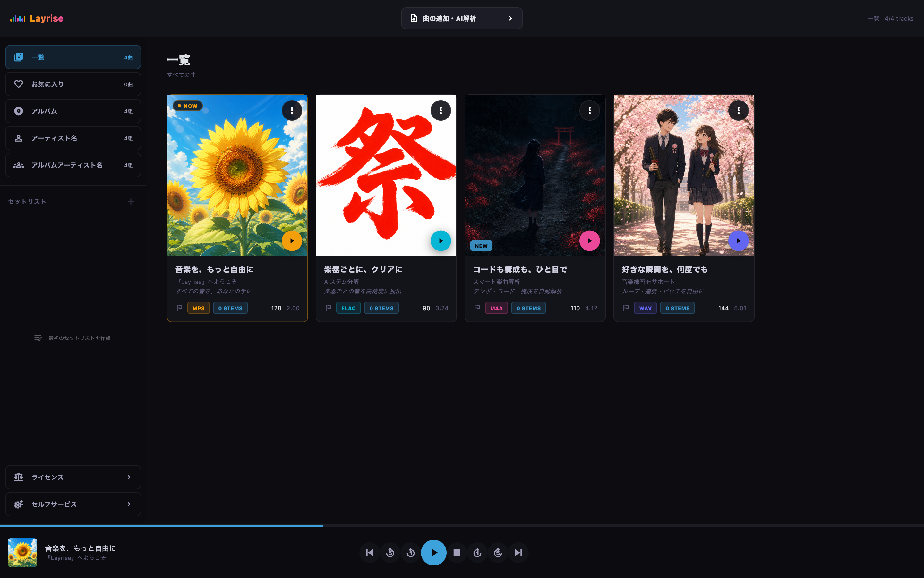
Task: Click MP3 format badge
Action: (199, 308)
